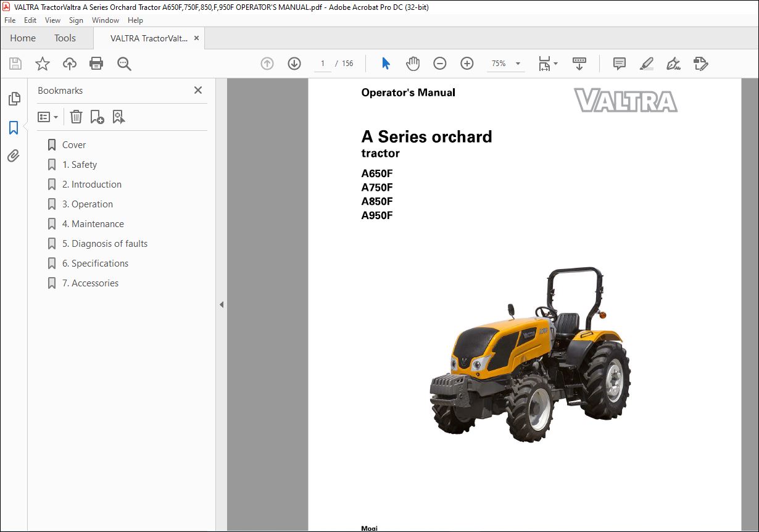Select the arrow Selection tool
This screenshot has height=532, width=759.
tap(386, 64)
